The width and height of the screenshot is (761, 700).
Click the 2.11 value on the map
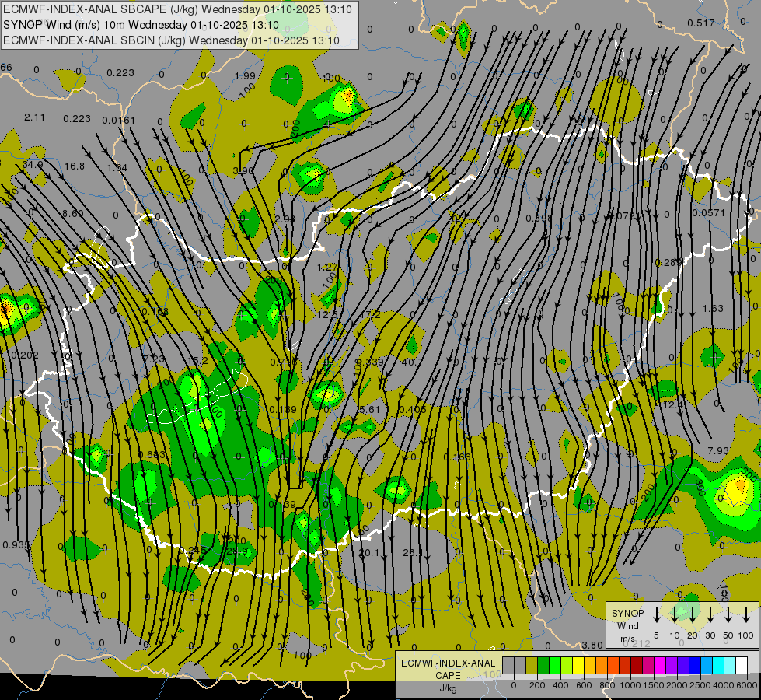pos(35,117)
